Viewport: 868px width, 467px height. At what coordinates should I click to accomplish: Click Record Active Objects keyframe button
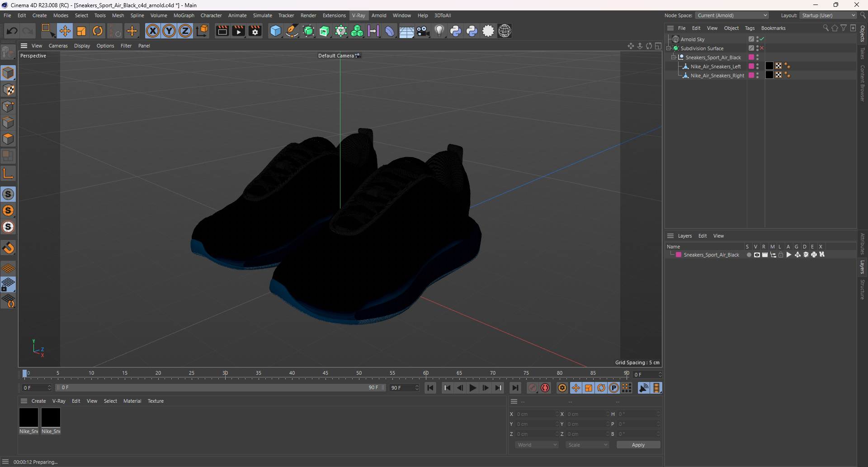pos(533,388)
